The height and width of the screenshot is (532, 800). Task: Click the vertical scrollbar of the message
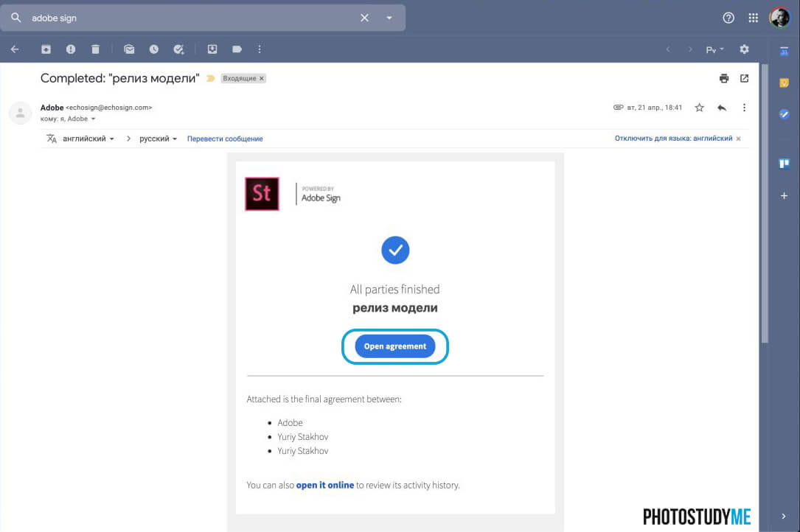(765, 204)
